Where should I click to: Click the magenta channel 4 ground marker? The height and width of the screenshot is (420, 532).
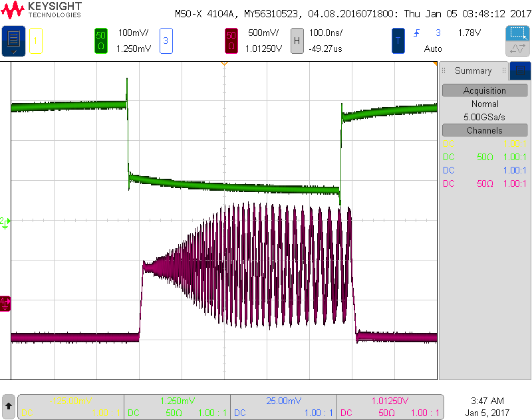click(x=5, y=304)
